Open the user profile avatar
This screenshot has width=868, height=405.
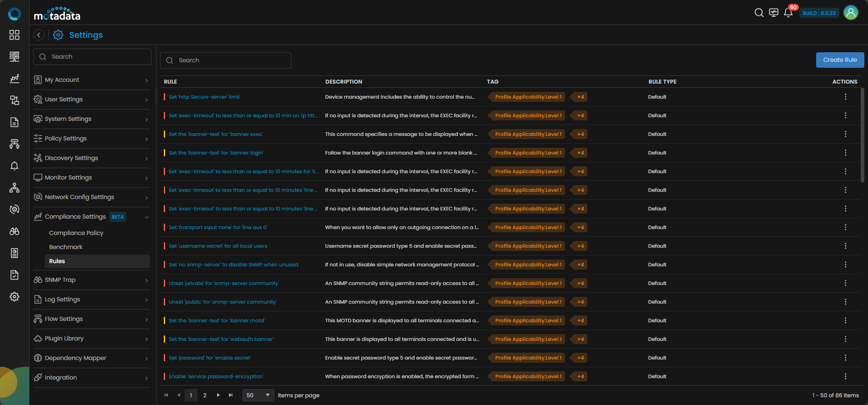click(x=851, y=13)
